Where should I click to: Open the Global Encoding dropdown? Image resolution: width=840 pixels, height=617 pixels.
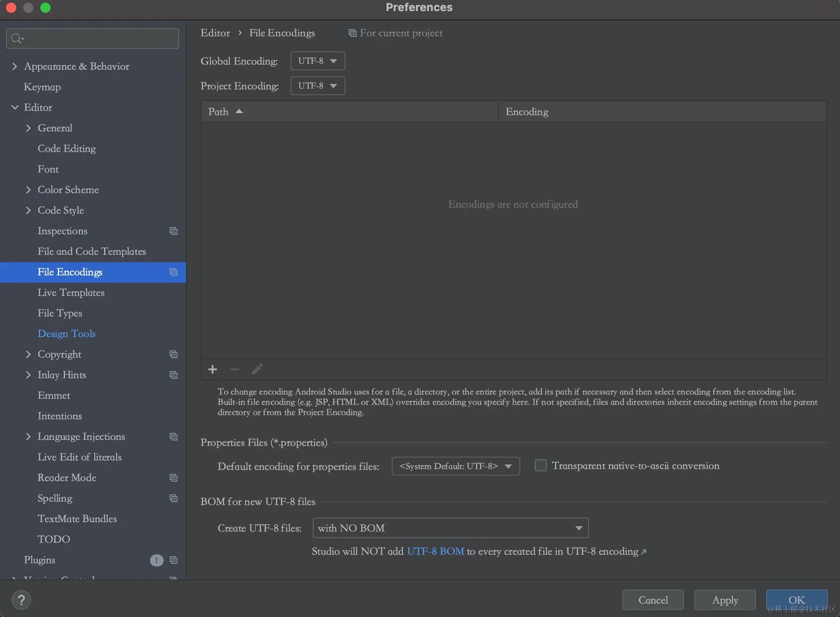(318, 61)
